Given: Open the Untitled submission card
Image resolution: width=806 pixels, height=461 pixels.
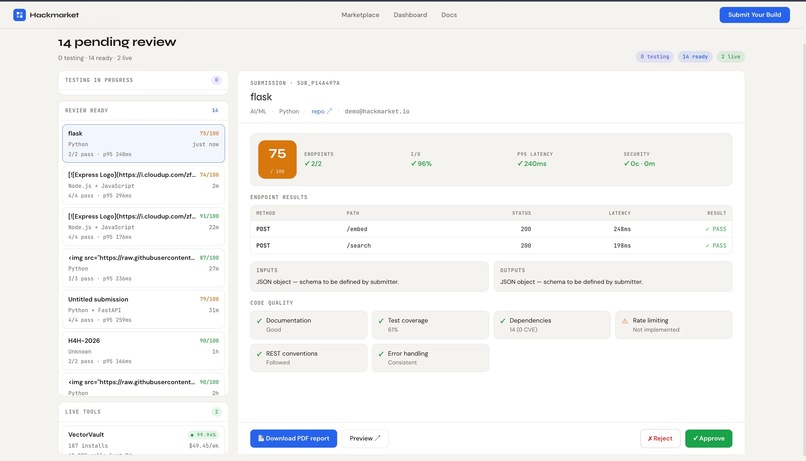Looking at the screenshot, I should 143,309.
